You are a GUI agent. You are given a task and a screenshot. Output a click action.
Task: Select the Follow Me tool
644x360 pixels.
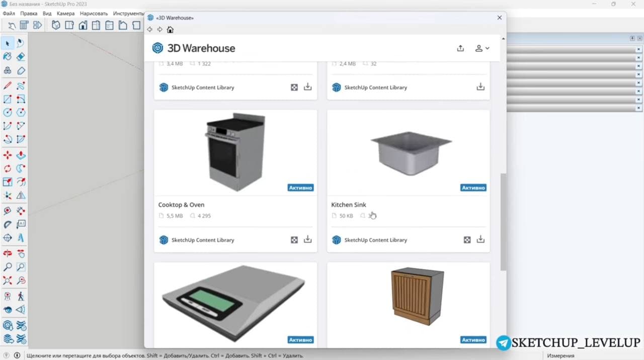click(x=21, y=169)
